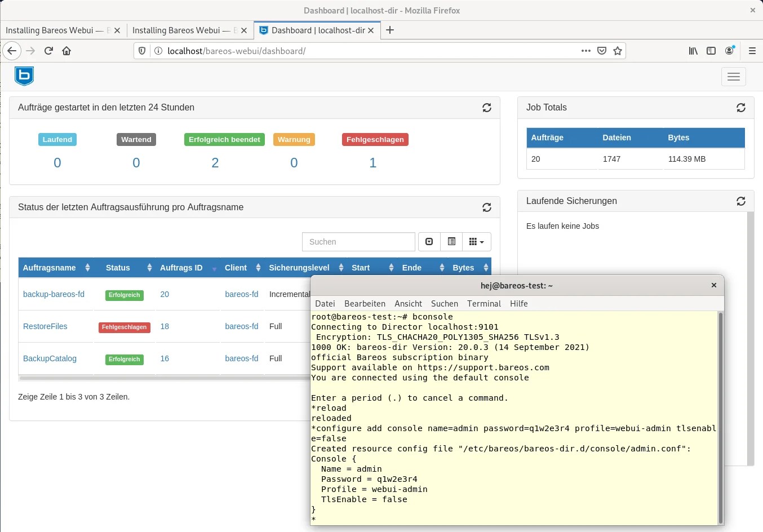763x532 pixels.
Task: Show site information icon in address bar
Action: point(158,51)
